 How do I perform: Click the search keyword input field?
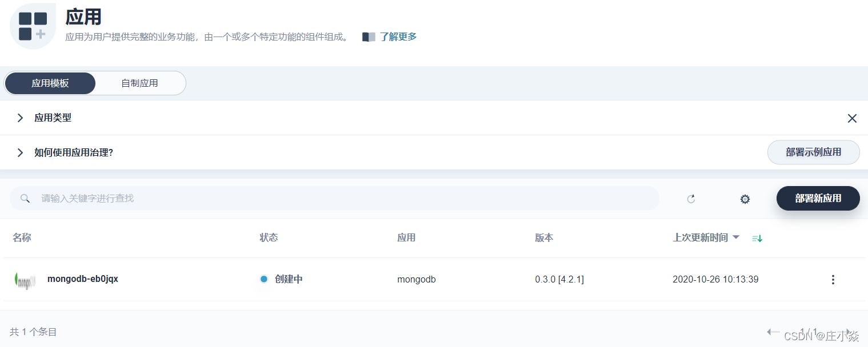click(334, 198)
